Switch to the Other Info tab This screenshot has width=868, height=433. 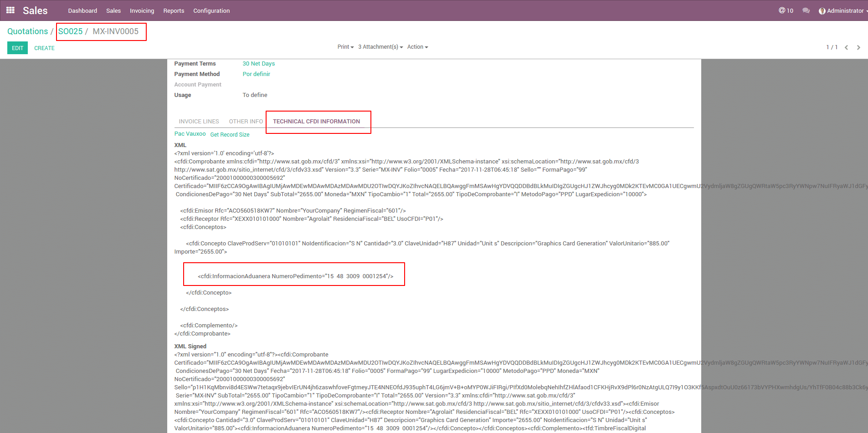point(246,122)
